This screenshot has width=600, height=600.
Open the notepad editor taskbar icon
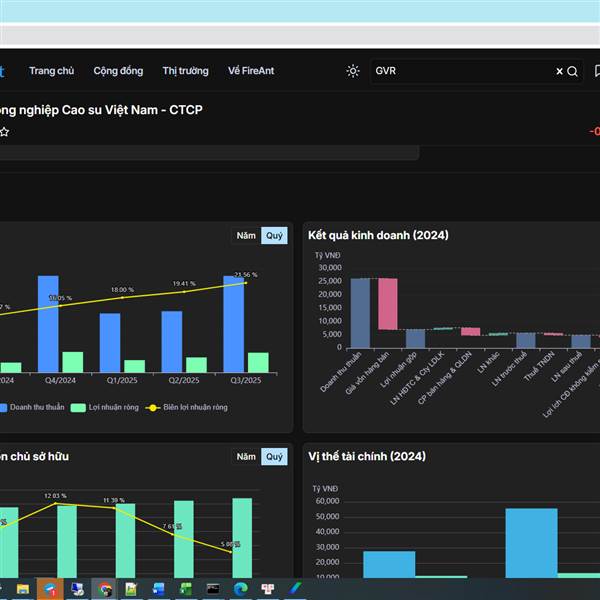[x=131, y=589]
